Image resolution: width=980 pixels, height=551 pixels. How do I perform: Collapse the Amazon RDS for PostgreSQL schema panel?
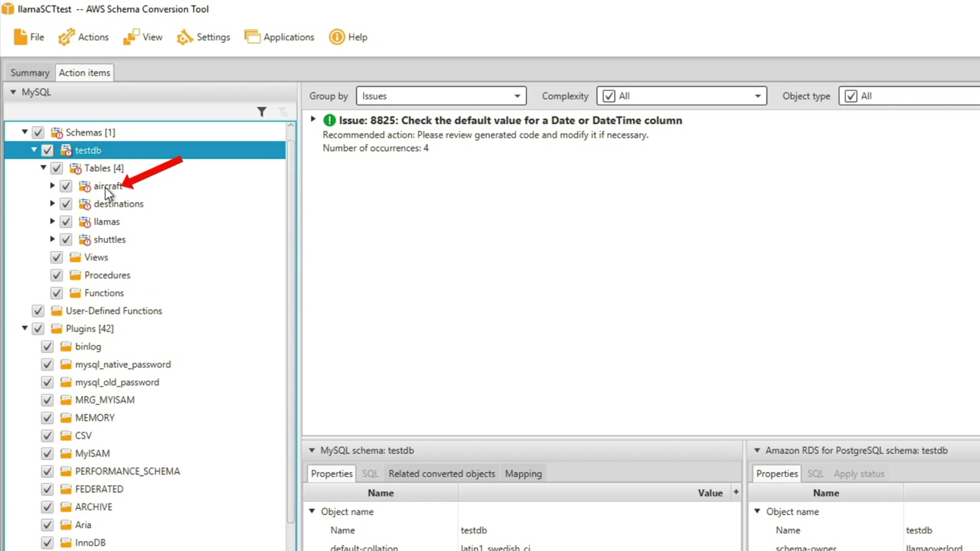(757, 451)
